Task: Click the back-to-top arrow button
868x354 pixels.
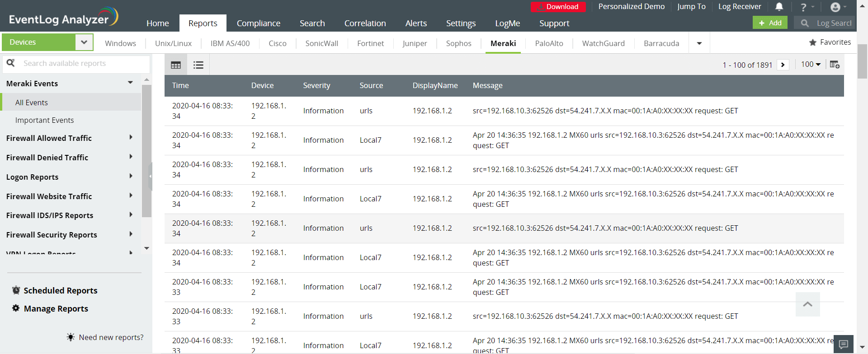Action: click(808, 304)
